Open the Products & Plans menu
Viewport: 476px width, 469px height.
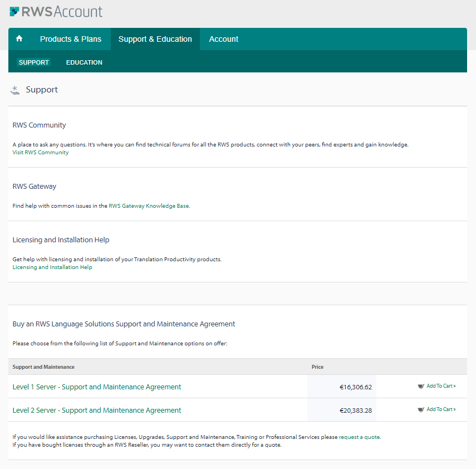click(71, 39)
